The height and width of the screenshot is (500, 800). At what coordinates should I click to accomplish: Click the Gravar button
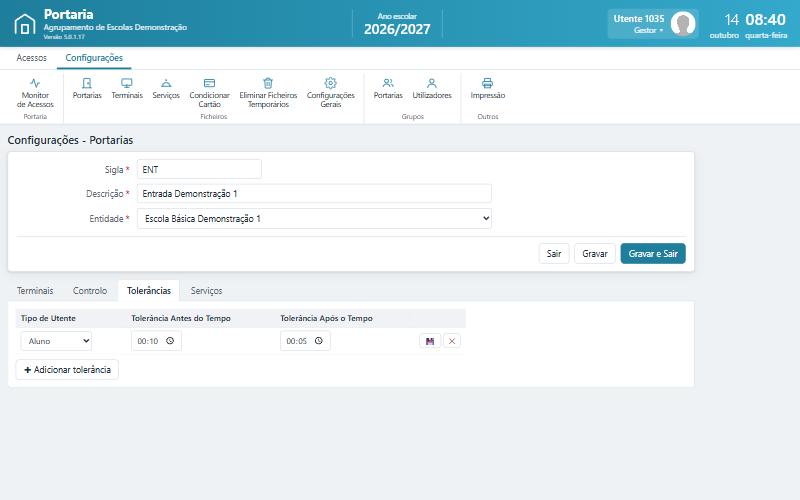pos(595,254)
